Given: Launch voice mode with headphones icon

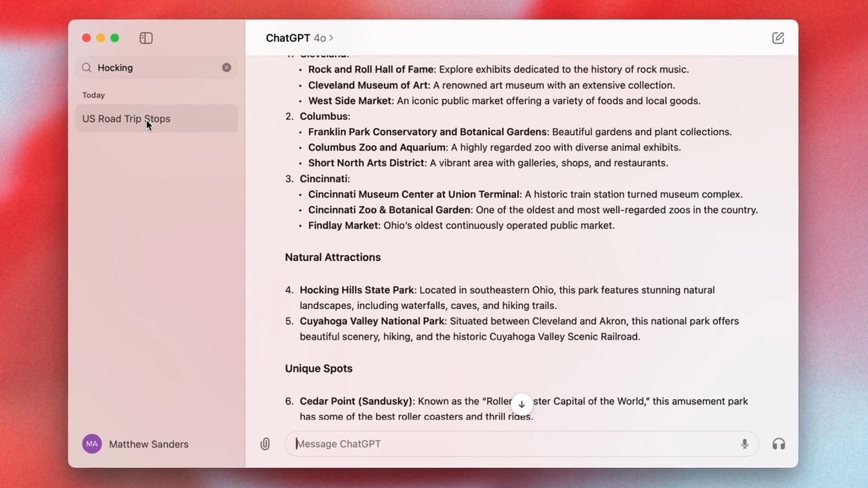Looking at the screenshot, I should coord(778,444).
